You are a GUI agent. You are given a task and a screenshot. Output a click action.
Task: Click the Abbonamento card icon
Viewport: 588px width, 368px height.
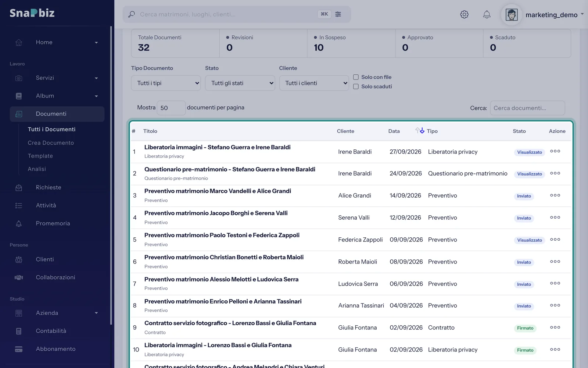pyautogui.click(x=19, y=349)
